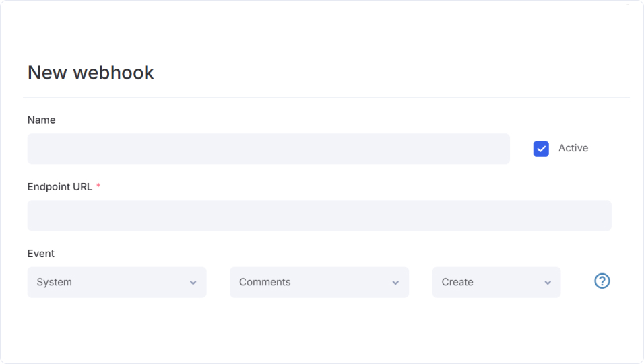The height and width of the screenshot is (364, 644).
Task: Click the Name field label
Action: [41, 120]
